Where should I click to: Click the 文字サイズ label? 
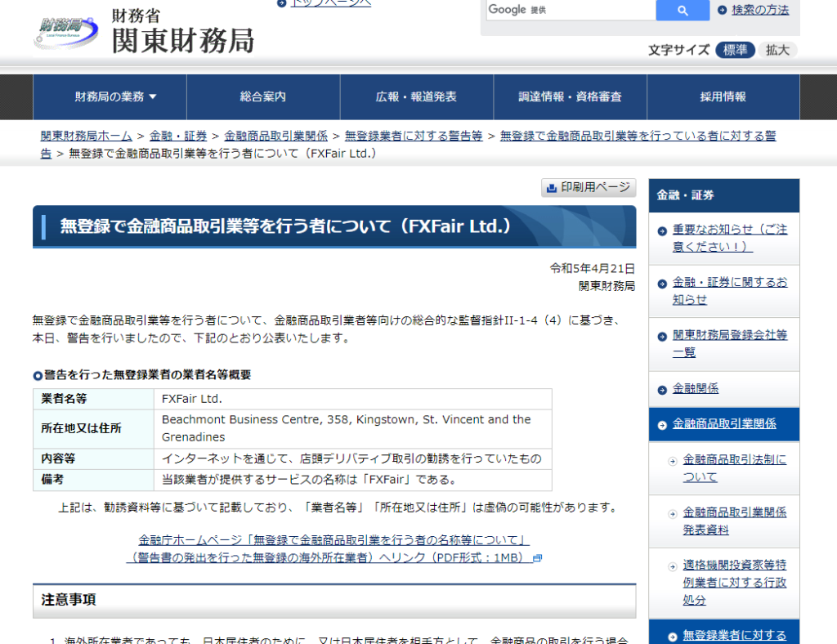pos(678,50)
